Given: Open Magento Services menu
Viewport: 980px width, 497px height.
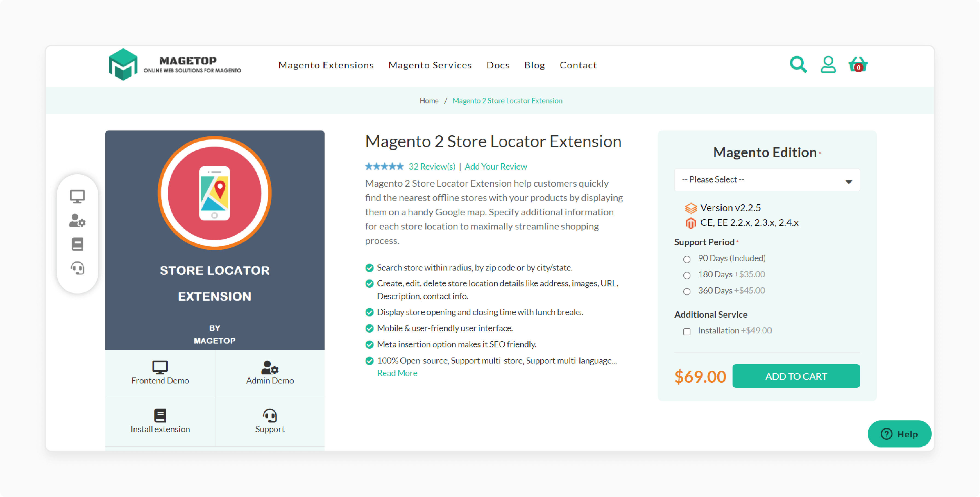Looking at the screenshot, I should tap(430, 65).
